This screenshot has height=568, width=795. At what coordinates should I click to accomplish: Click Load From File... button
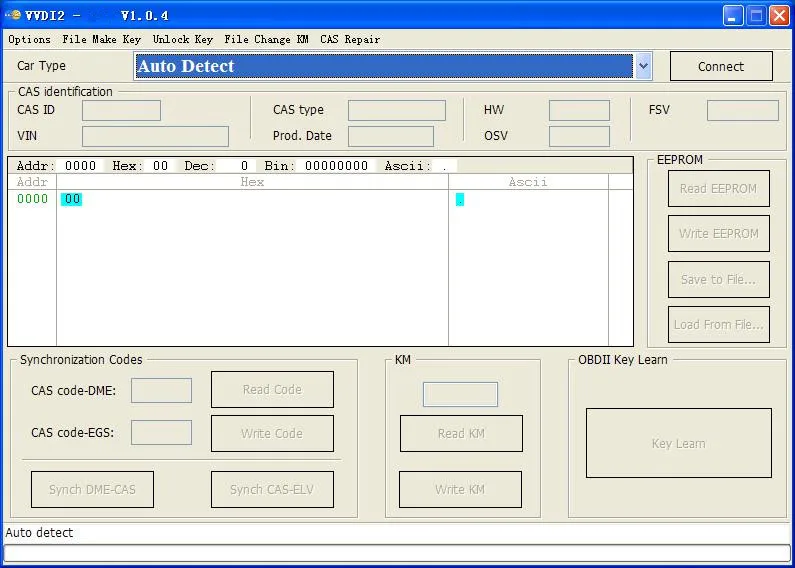718,324
